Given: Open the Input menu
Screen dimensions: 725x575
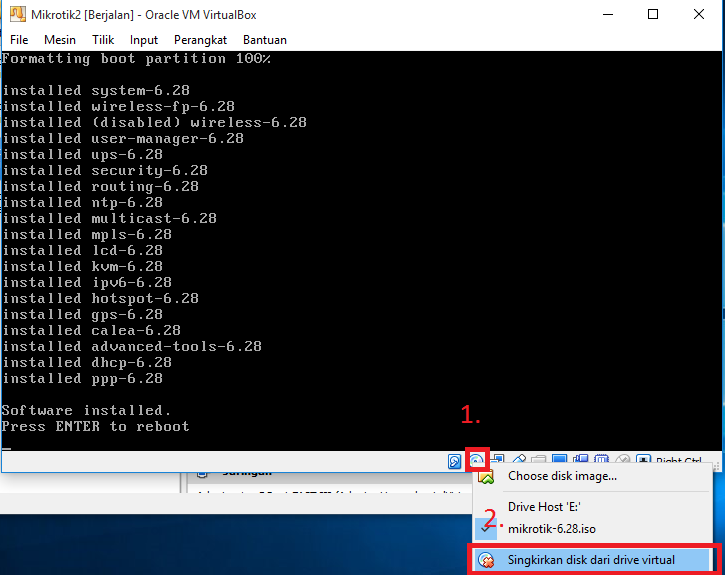Looking at the screenshot, I should [x=144, y=40].
